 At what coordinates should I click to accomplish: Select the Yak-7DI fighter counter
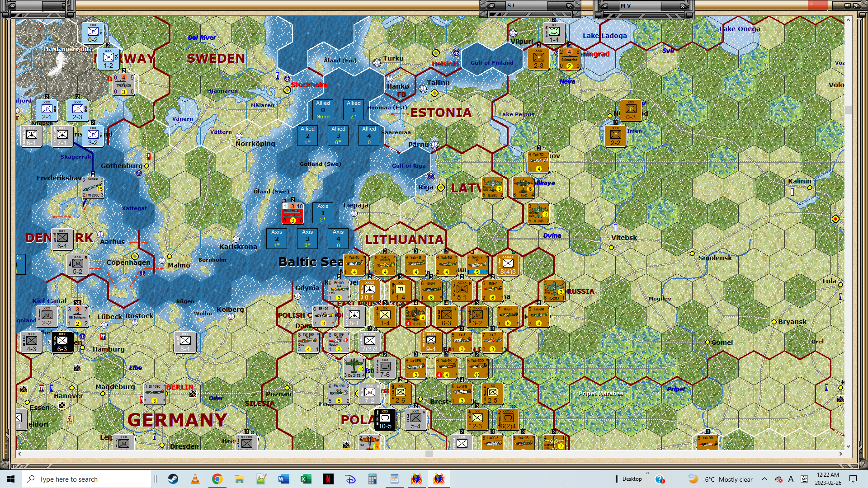click(538, 162)
